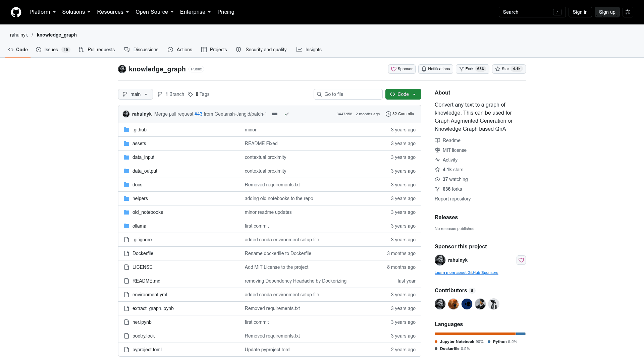Click the header Search box

pyautogui.click(x=532, y=12)
